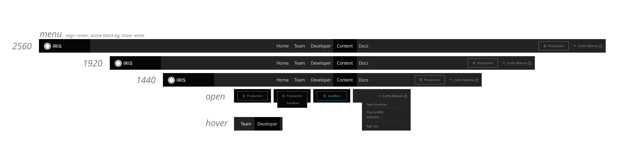Select Home in the 1440 menu bar
The width and height of the screenshot is (644, 145).
tap(282, 80)
